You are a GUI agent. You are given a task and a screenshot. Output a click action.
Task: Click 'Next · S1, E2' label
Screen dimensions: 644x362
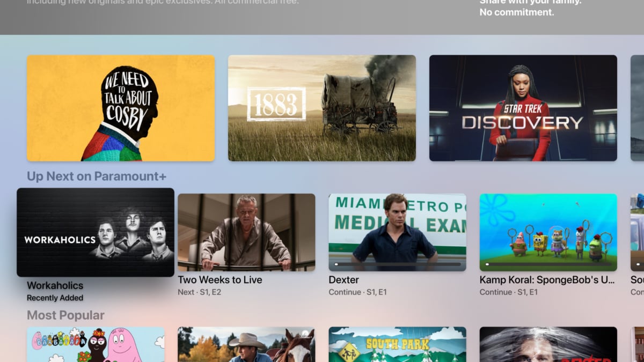click(200, 292)
